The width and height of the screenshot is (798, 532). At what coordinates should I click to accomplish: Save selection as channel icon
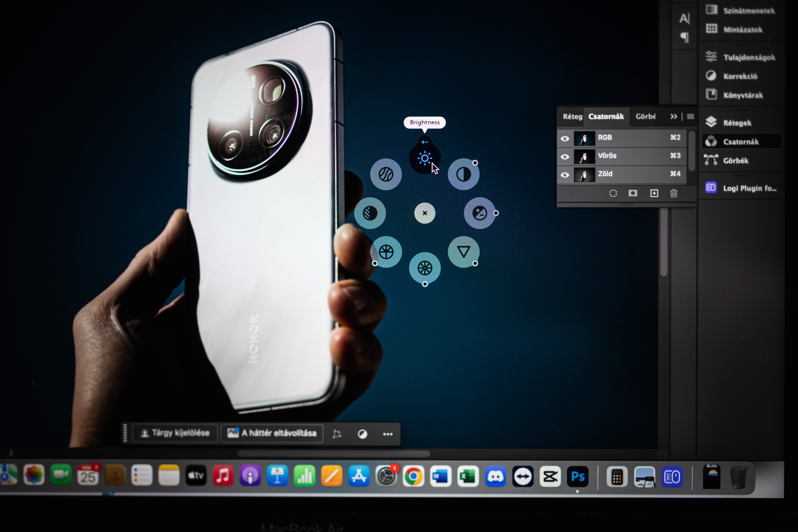click(x=633, y=193)
